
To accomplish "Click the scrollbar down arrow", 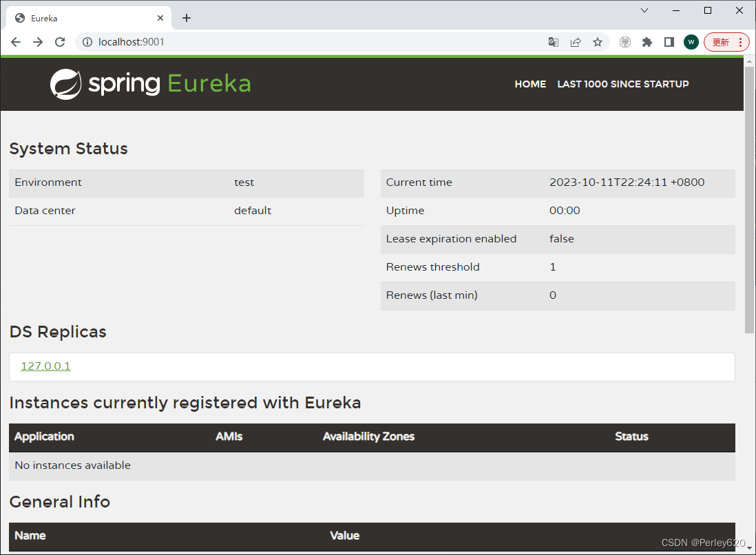I will coord(749,547).
